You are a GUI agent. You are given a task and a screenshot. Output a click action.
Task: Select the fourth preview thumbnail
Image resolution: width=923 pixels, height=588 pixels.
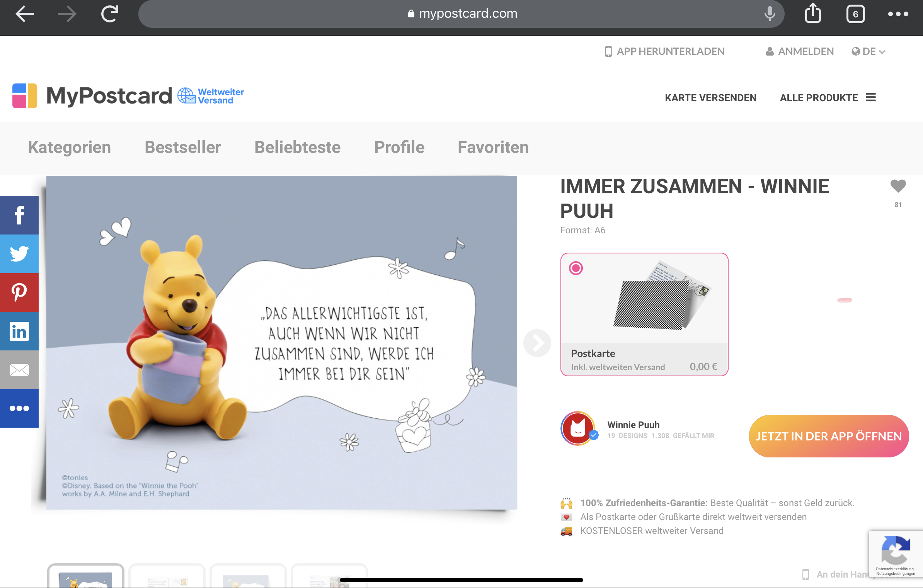pyautogui.click(x=329, y=576)
